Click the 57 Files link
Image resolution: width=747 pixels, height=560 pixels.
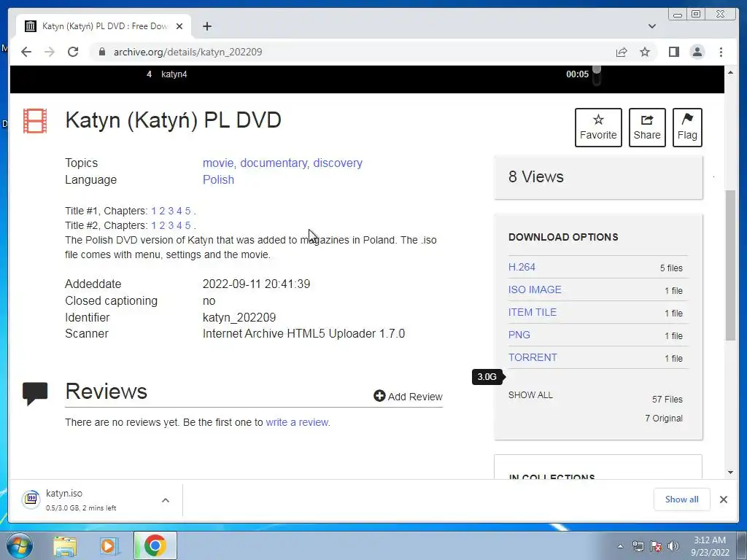click(x=667, y=400)
